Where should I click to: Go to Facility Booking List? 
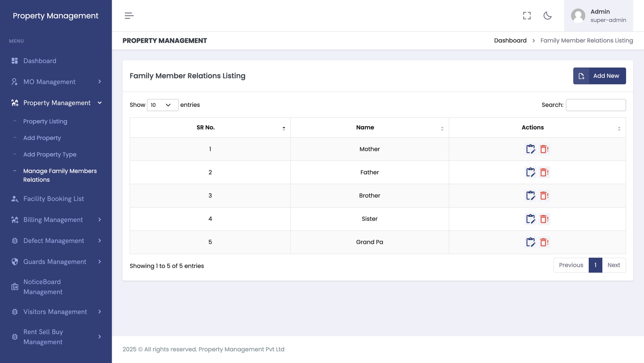pos(53,199)
